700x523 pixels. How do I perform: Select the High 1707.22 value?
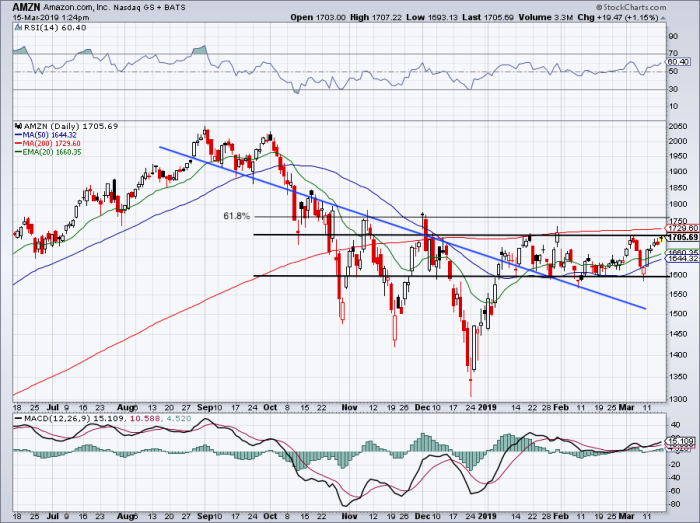376,18
